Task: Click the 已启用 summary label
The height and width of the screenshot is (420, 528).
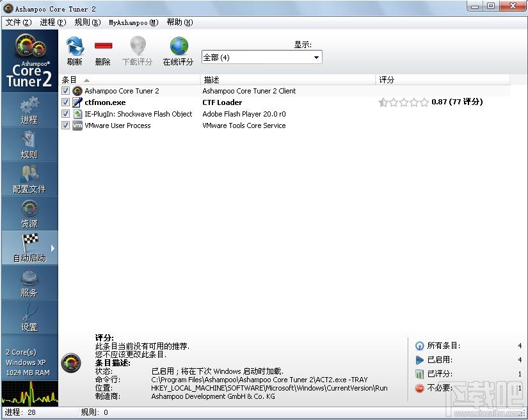Action: [440, 360]
